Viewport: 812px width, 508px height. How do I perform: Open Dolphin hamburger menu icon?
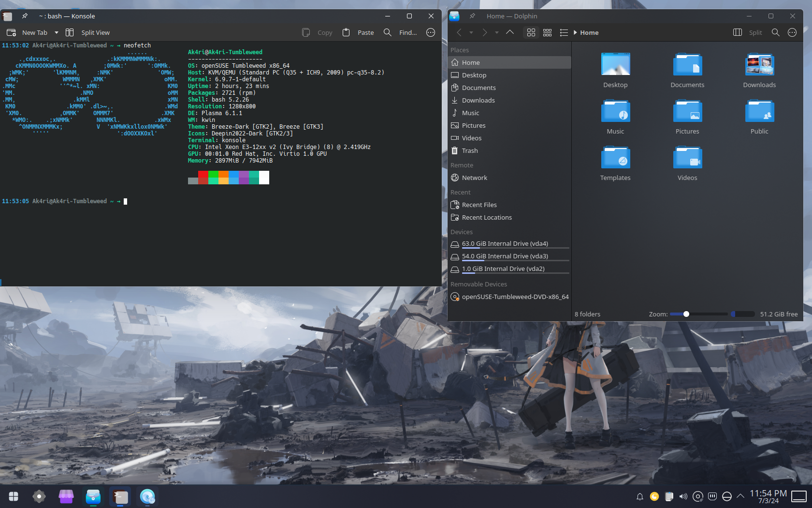click(x=792, y=32)
